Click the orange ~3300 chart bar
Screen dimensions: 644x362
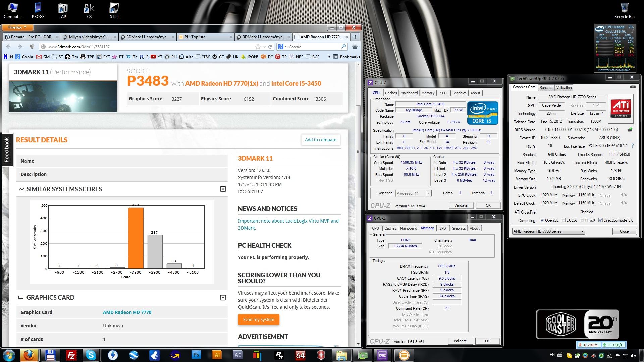pyautogui.click(x=136, y=238)
